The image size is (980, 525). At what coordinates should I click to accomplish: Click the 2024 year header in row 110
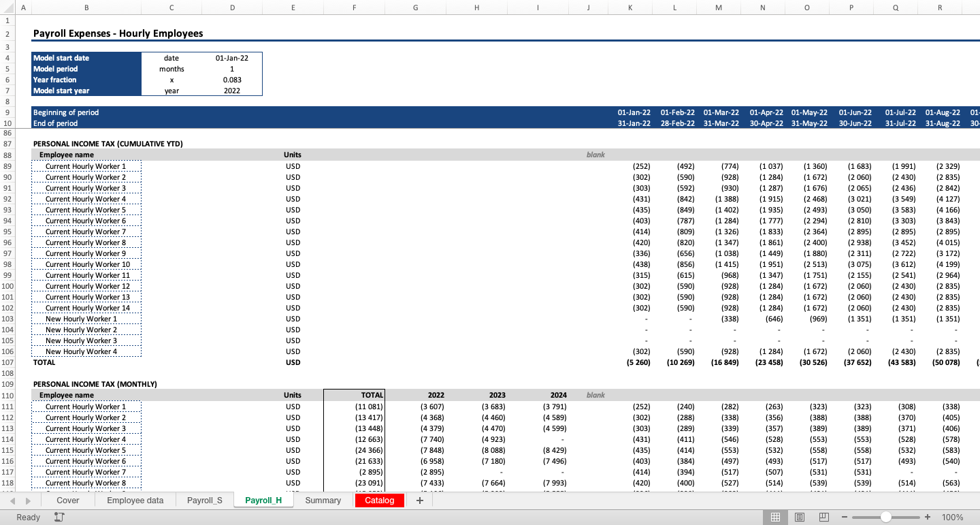tap(538, 395)
